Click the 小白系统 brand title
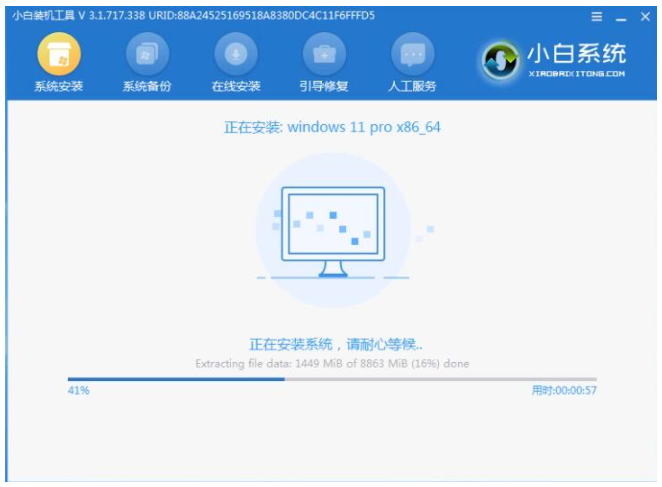662x487 pixels. coord(577,54)
